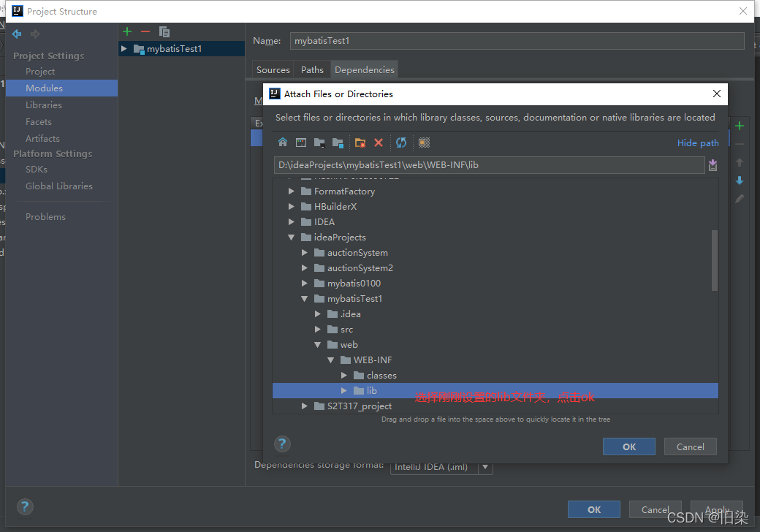Screen dimensions: 760x532
Task: Open Artifacts settings
Action: pyautogui.click(x=42, y=139)
